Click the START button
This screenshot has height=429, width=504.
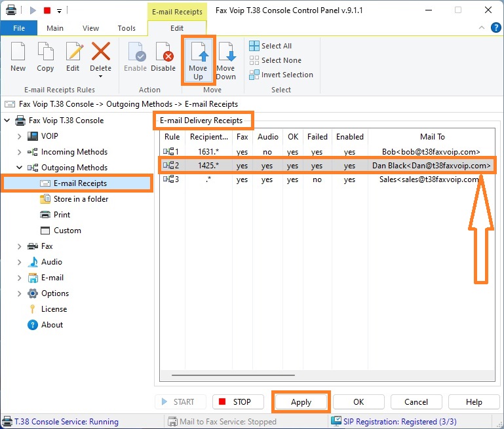pyautogui.click(x=180, y=402)
